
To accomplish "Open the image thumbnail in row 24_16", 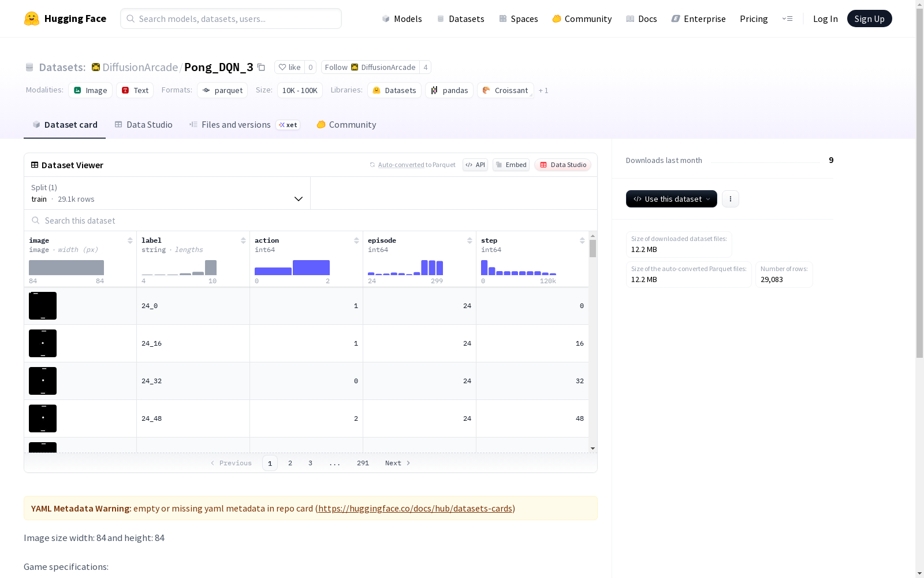I will click(x=43, y=343).
